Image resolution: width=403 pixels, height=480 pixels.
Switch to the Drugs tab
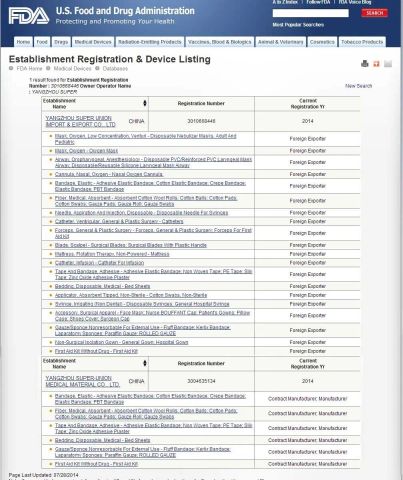61,42
